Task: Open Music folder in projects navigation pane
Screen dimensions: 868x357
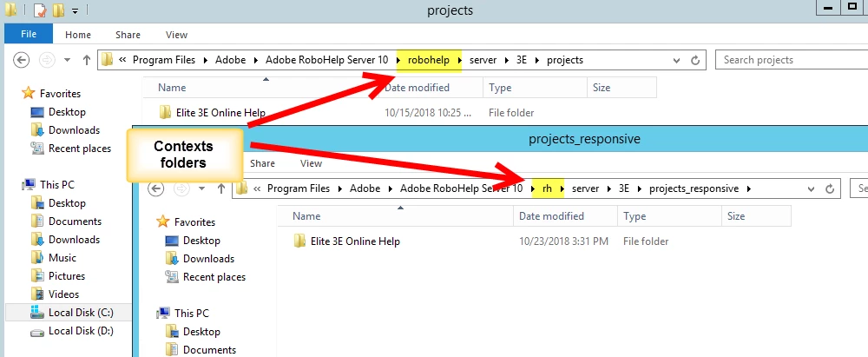Action: pos(54,258)
